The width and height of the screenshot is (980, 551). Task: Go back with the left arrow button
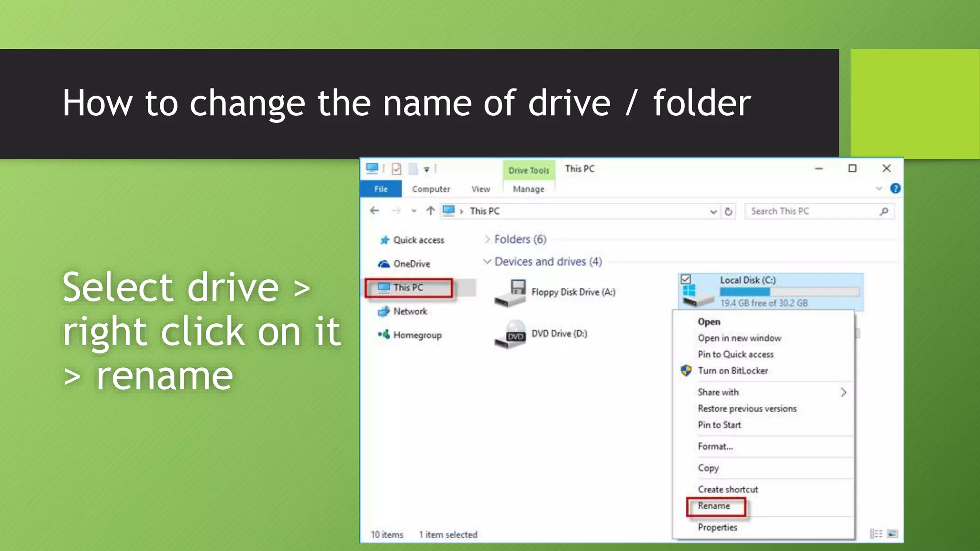click(374, 211)
